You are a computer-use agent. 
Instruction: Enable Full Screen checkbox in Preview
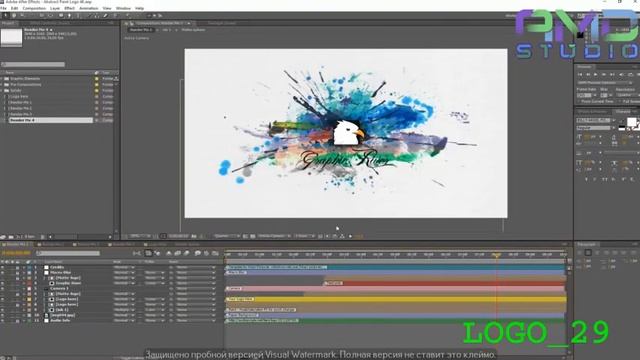(620, 101)
